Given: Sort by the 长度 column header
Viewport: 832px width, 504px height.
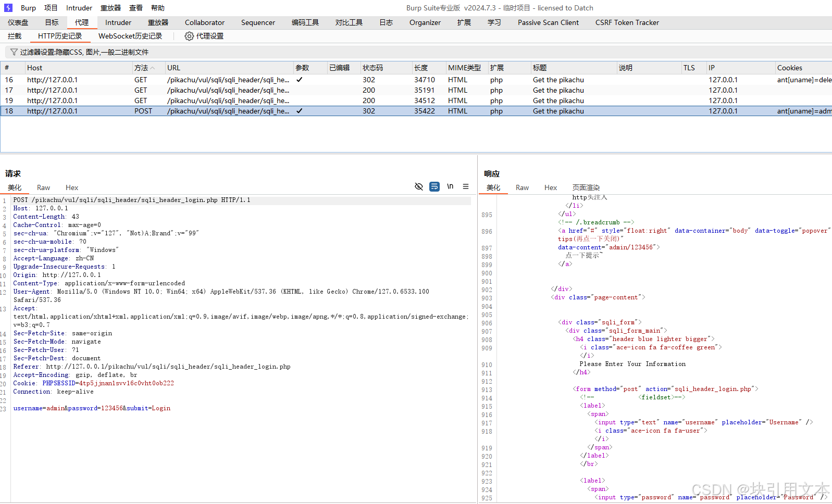Looking at the screenshot, I should [429, 68].
